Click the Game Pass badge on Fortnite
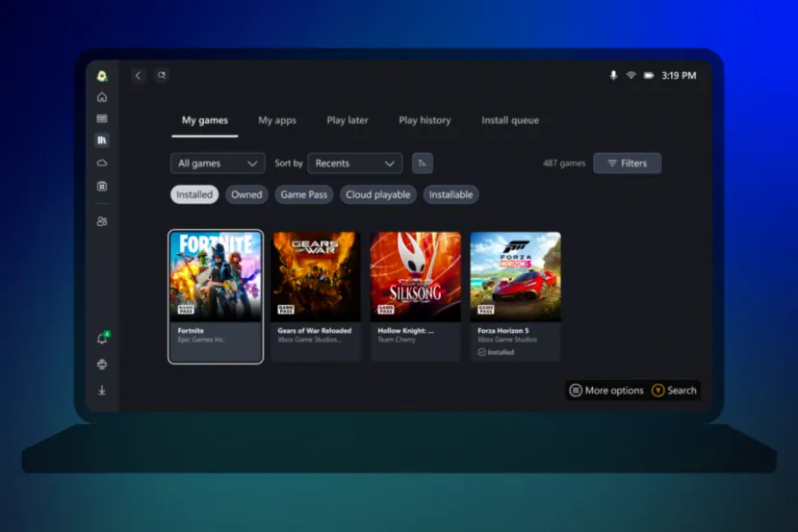The height and width of the screenshot is (532, 798). pyautogui.click(x=185, y=309)
